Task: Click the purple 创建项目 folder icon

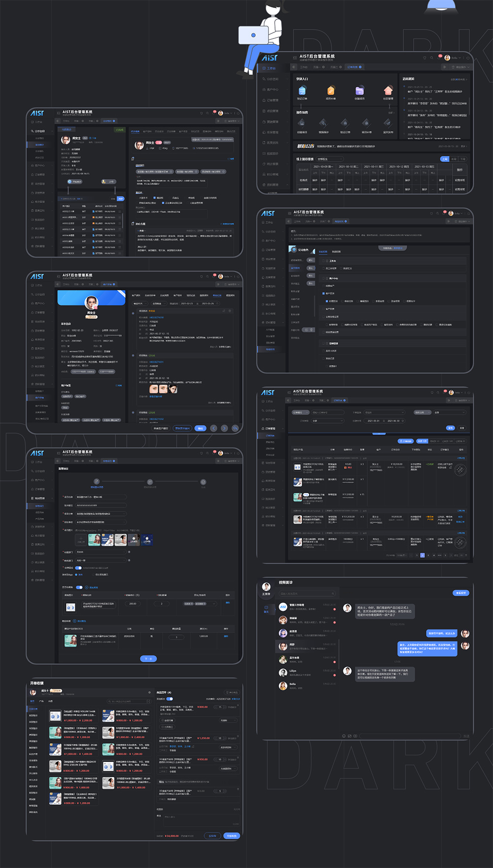Action: pos(359,91)
